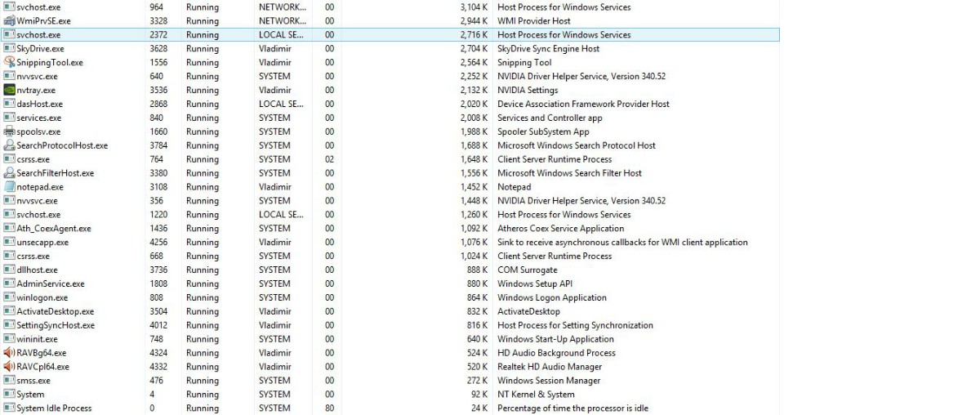980x415 pixels.
Task: Click 'Microsoft Windows Search Filter Host' text
Action: click(x=569, y=173)
